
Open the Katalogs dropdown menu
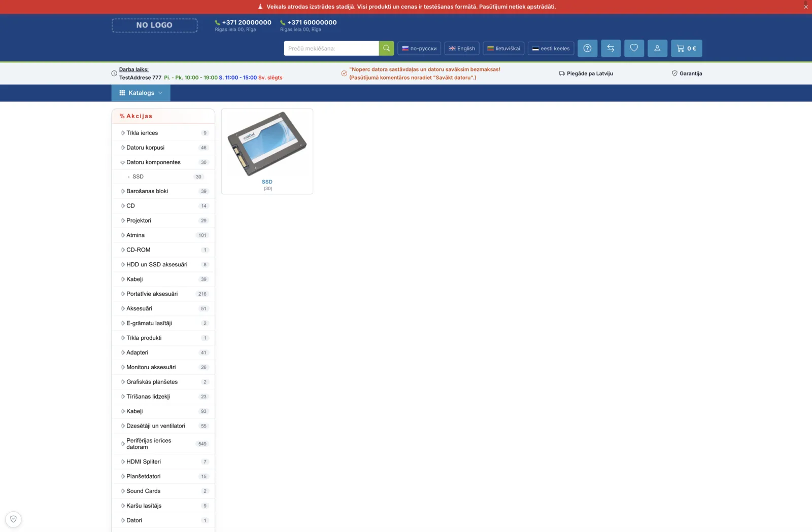141,93
